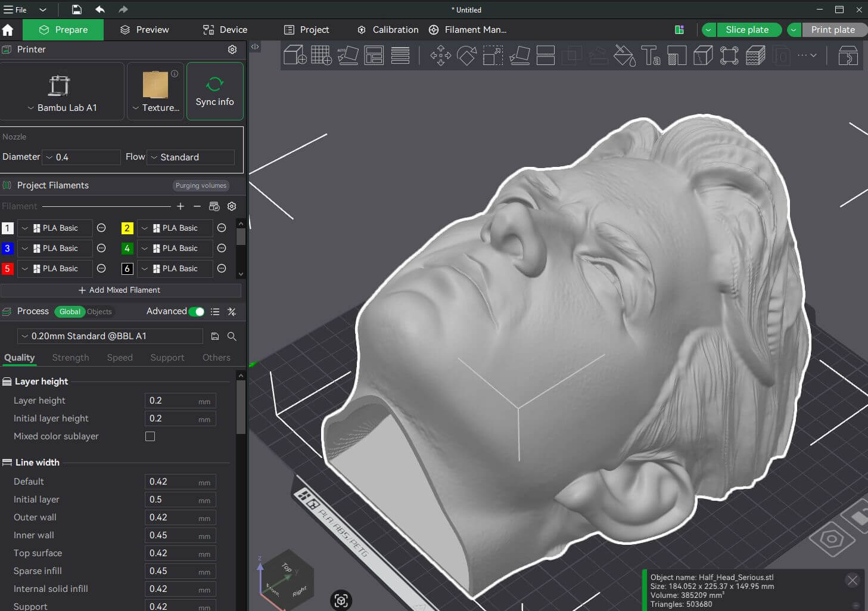Auto orient the model

pyautogui.click(x=348, y=55)
